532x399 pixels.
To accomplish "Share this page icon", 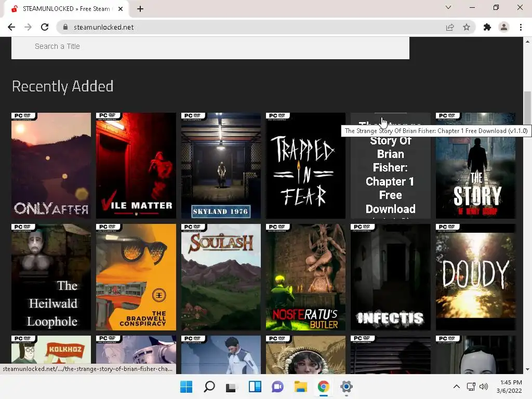I will click(x=450, y=27).
